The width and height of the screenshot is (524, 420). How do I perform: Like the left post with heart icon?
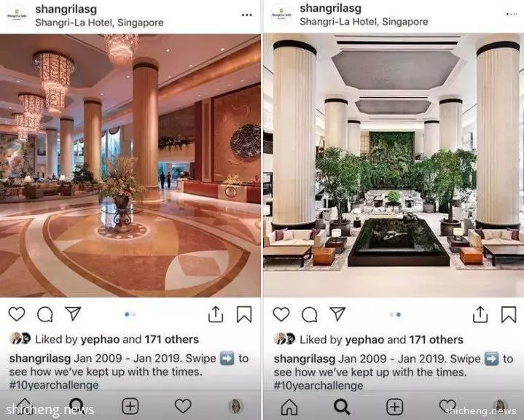17,314
